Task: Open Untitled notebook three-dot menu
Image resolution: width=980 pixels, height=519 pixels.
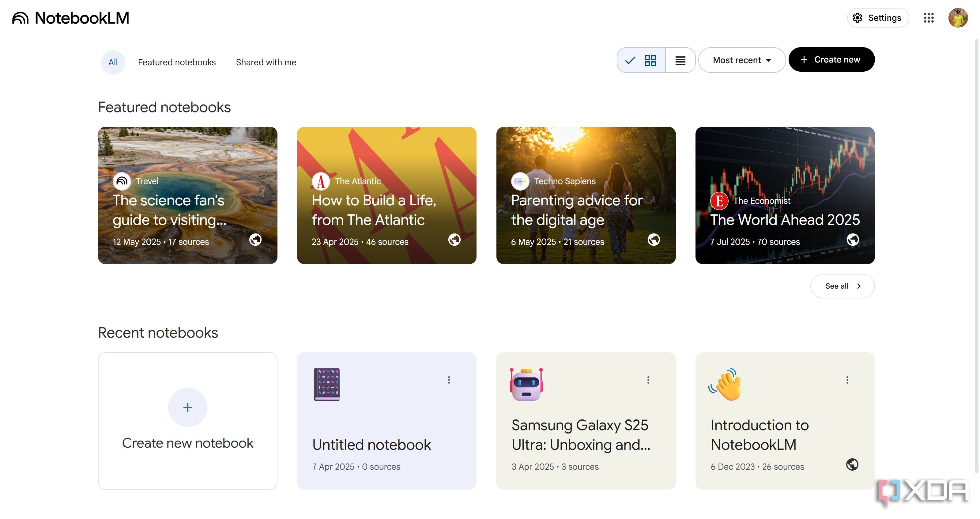Action: tap(449, 380)
